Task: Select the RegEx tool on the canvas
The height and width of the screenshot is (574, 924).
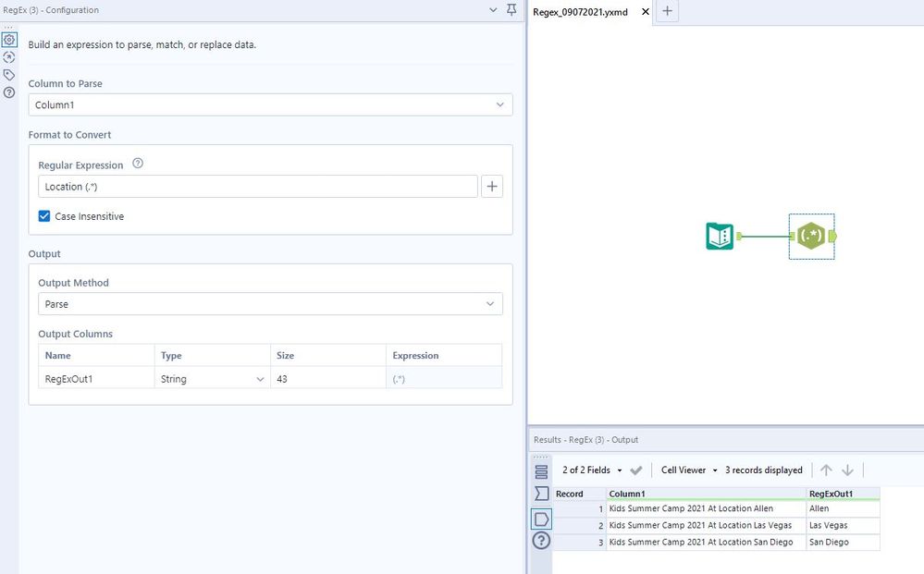Action: (x=811, y=236)
